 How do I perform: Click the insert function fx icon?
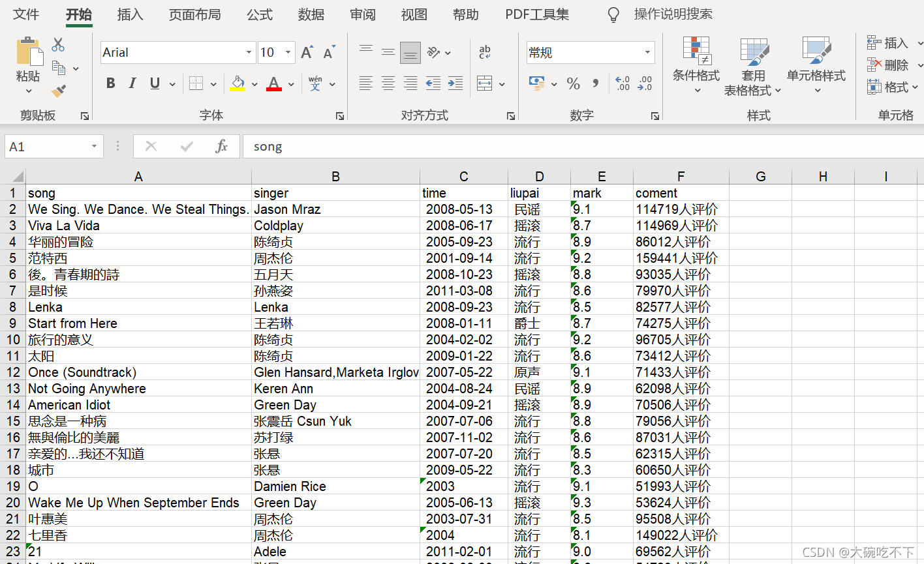[221, 147]
